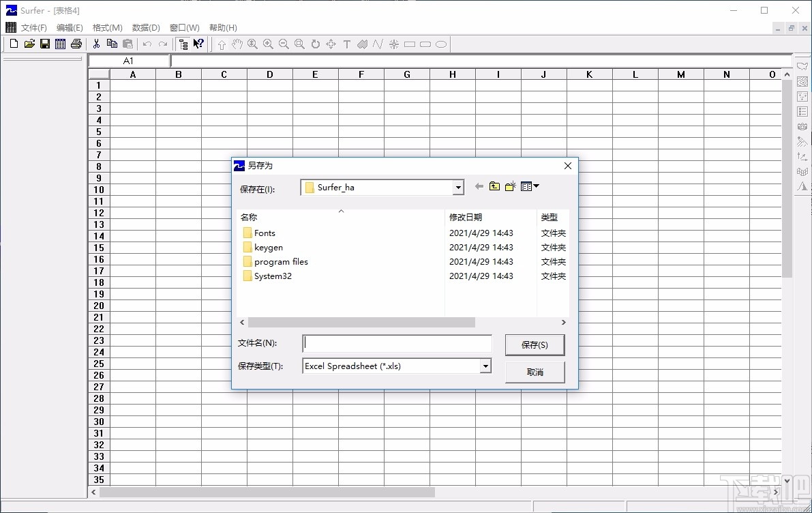Select the System32 folder
This screenshot has width=812, height=513.
tap(267, 276)
